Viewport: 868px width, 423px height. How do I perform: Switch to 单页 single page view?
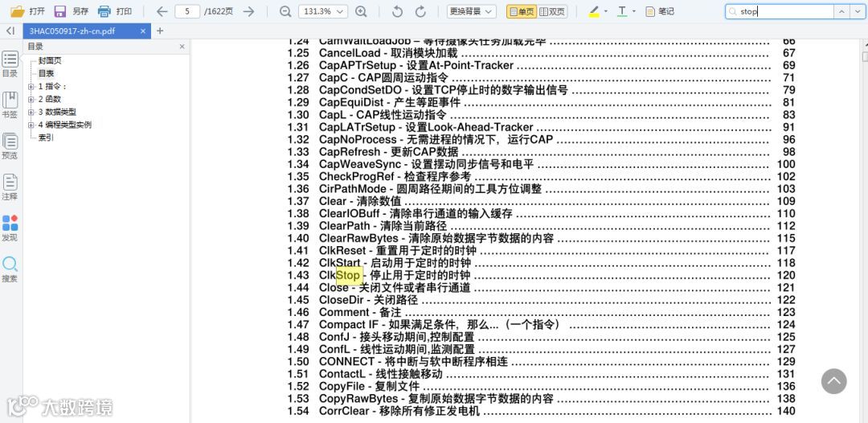(522, 11)
